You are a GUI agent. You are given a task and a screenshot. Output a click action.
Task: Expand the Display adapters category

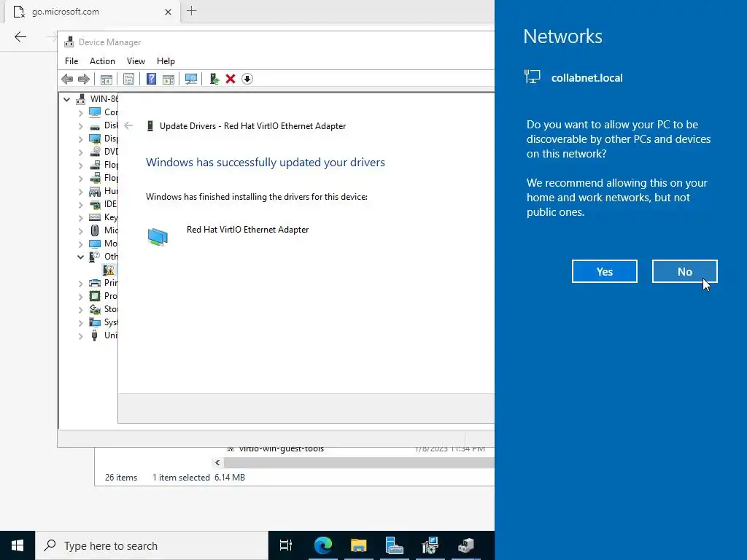click(80, 139)
